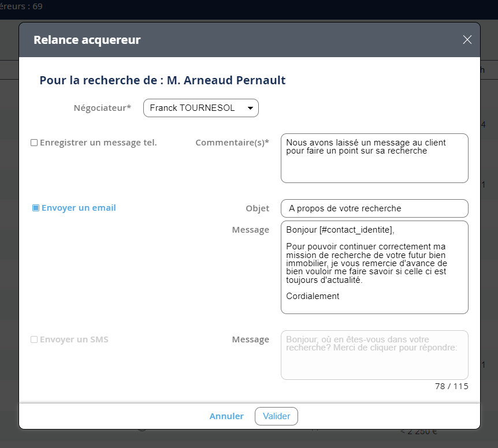Click the 'Message' label beside the email body
498x448 pixels.
pyautogui.click(x=250, y=230)
